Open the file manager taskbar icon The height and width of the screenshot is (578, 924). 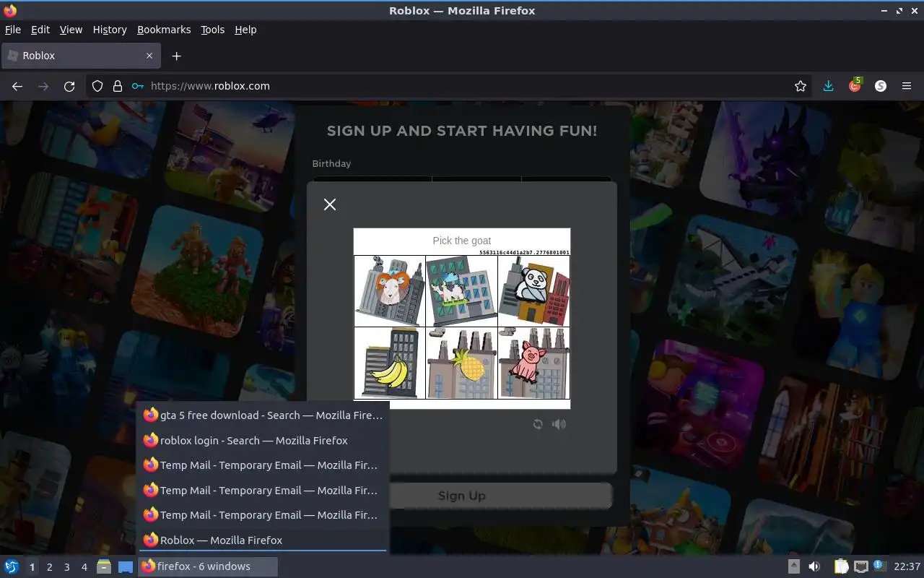104,566
